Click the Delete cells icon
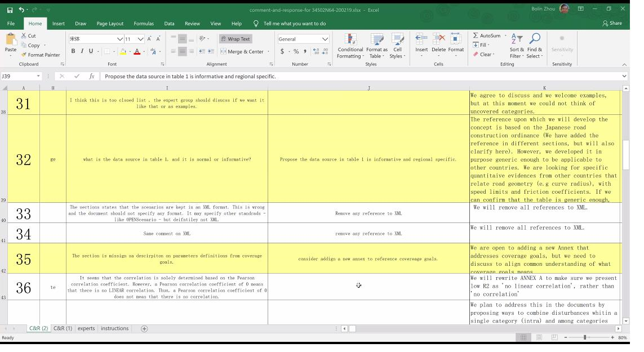644x352 pixels. coord(438,39)
